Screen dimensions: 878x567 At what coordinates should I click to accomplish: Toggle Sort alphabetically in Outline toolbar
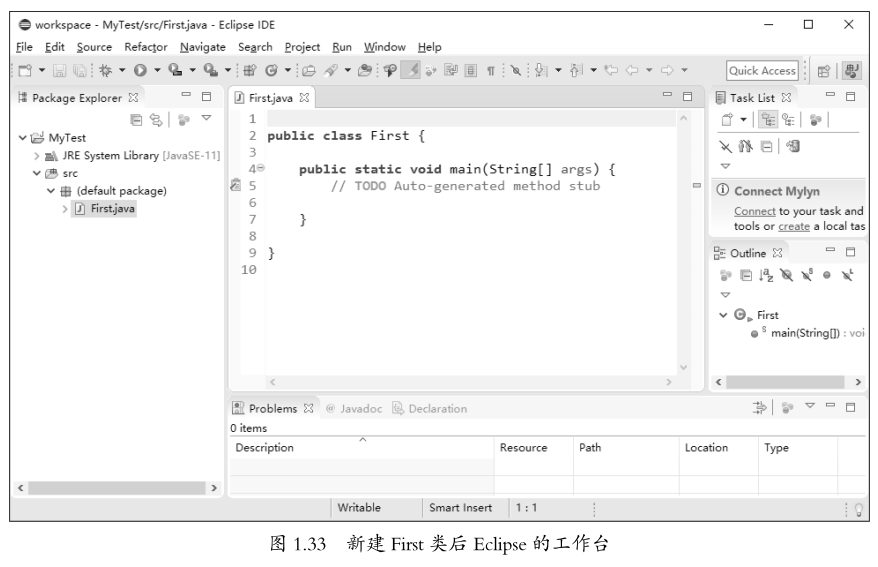click(x=766, y=275)
